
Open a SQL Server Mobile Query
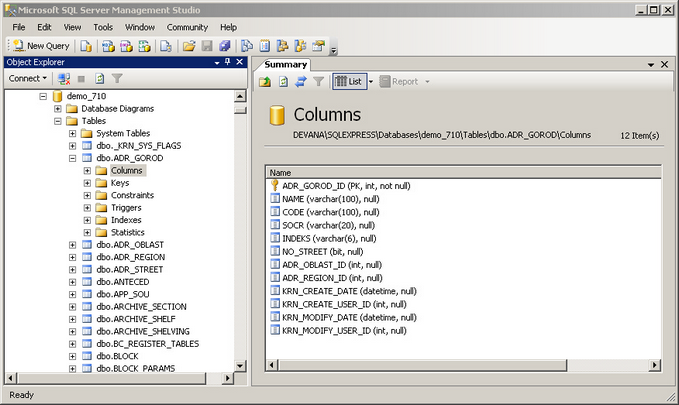click(x=166, y=45)
